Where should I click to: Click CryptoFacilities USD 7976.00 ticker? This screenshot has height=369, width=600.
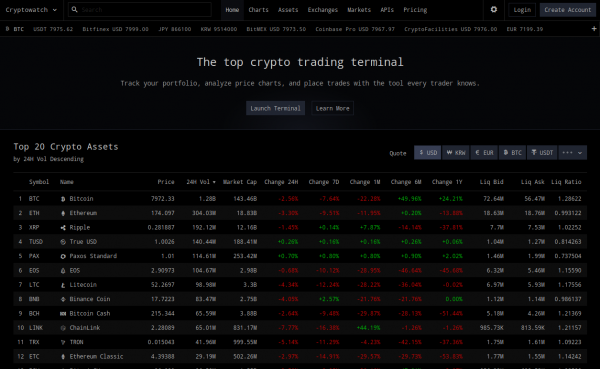tap(450, 29)
